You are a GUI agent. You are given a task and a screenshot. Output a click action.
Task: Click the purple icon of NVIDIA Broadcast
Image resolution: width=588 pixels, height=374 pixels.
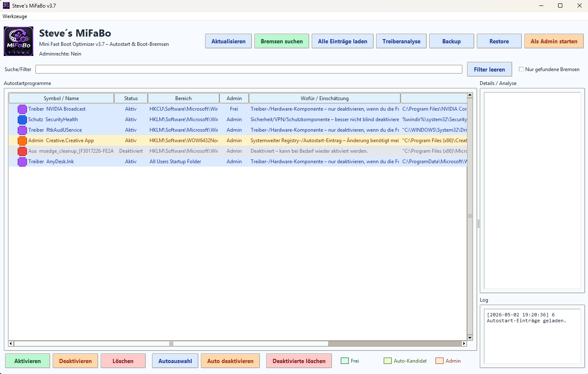pyautogui.click(x=22, y=109)
